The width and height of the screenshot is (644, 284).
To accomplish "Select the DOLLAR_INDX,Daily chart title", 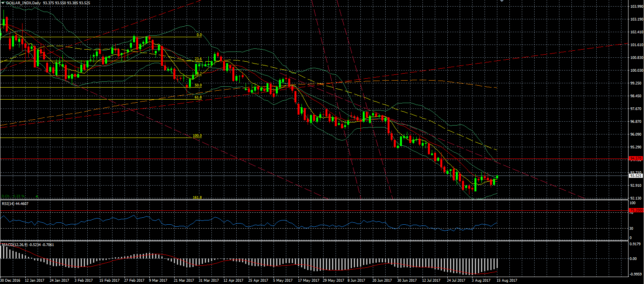I will 23,3.
